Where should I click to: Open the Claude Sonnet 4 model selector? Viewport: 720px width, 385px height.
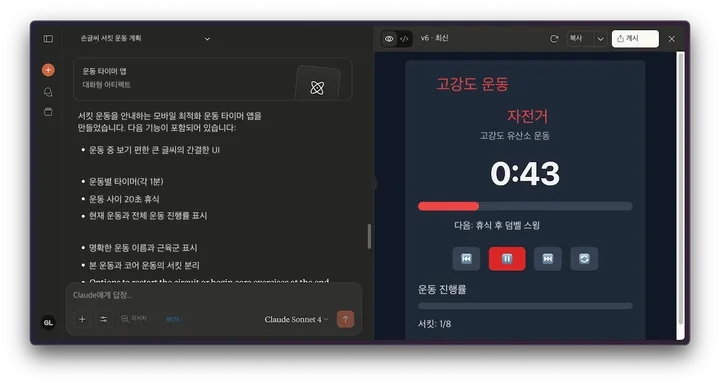[x=296, y=319]
